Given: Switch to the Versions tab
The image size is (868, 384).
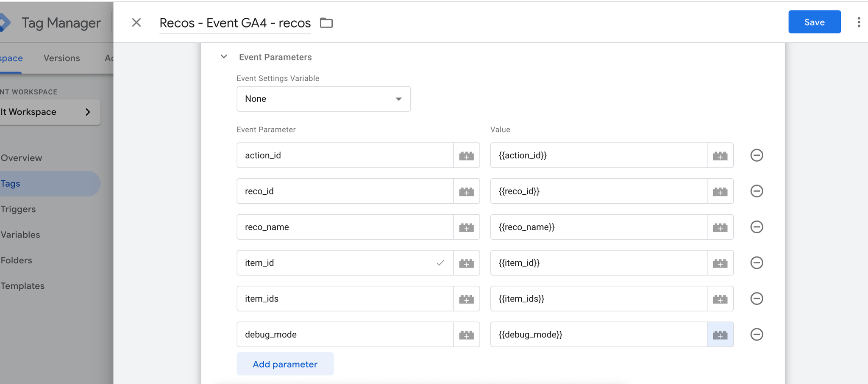Looking at the screenshot, I should (x=62, y=58).
